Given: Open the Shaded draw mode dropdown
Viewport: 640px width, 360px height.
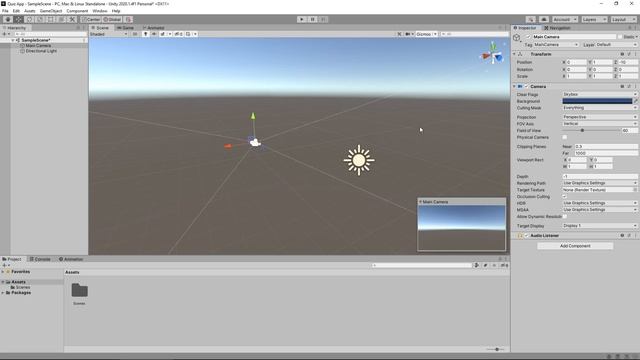Looking at the screenshot, I should tap(109, 34).
